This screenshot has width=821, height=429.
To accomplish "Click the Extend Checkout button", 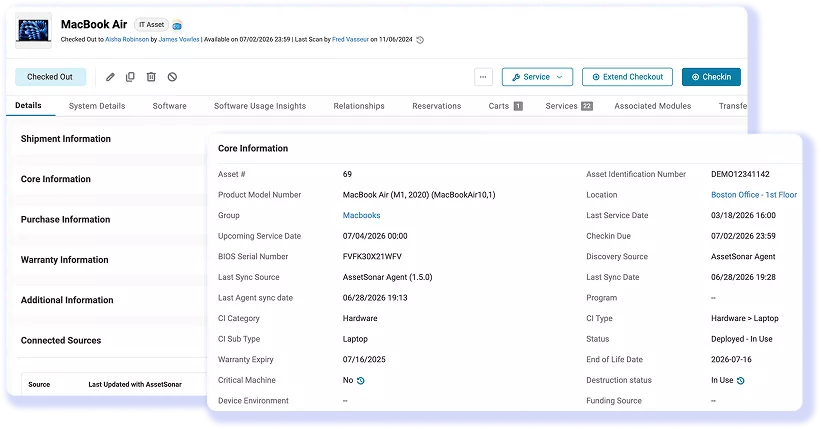I will (x=627, y=77).
